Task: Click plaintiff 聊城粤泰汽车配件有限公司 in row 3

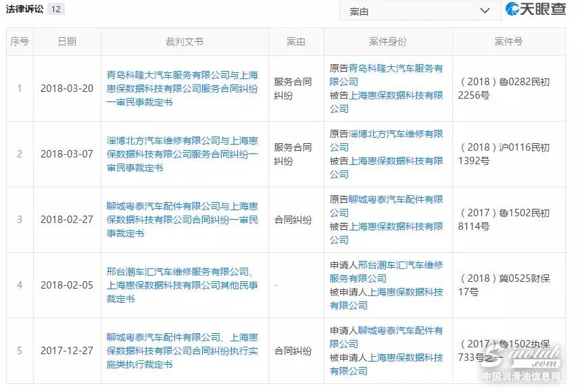Action: point(395,200)
